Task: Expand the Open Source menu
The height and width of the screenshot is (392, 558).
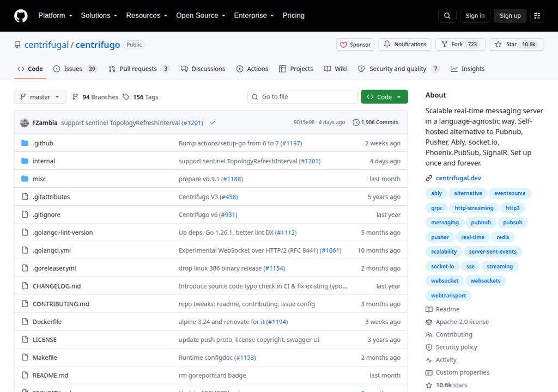Action: pos(201,16)
